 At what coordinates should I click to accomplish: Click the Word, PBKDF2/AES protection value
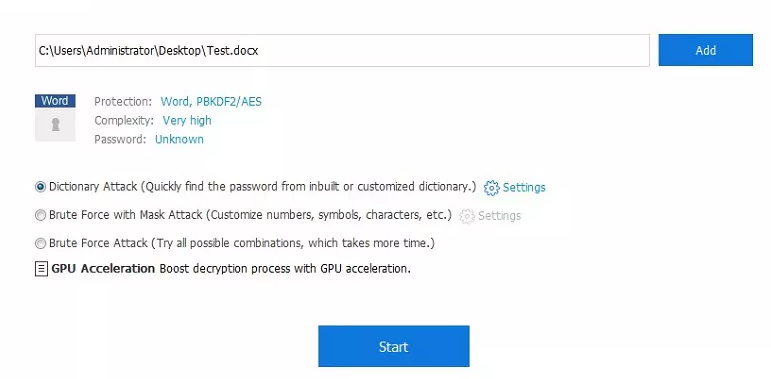pos(211,102)
